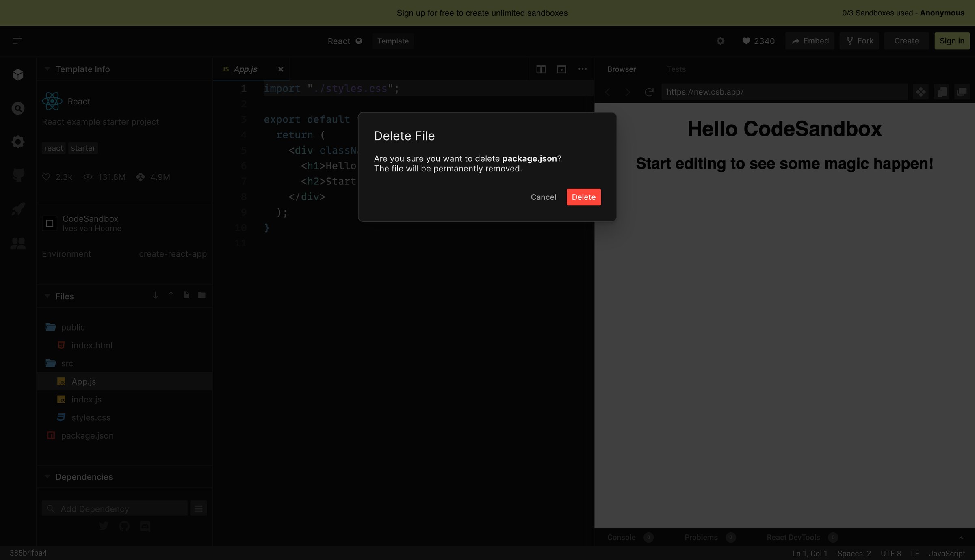Create a new folder via Files icon
Viewport: 975px width, 560px height.
[x=201, y=295]
